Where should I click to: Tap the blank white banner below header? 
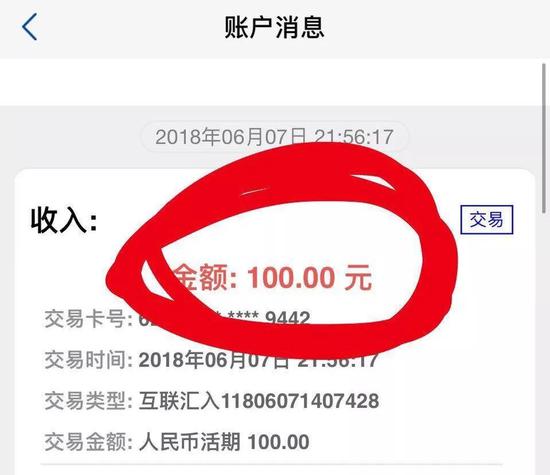270,82
